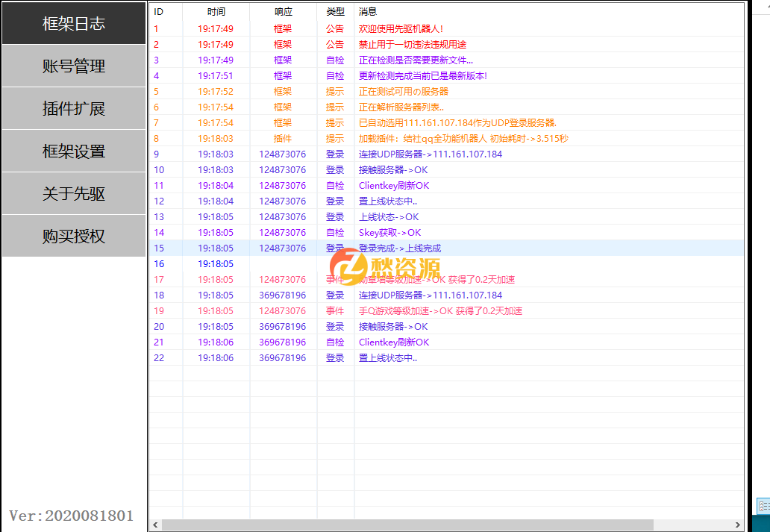770x532 pixels.
Task: Click the Ver:2020081801 version label
Action: tap(72, 514)
